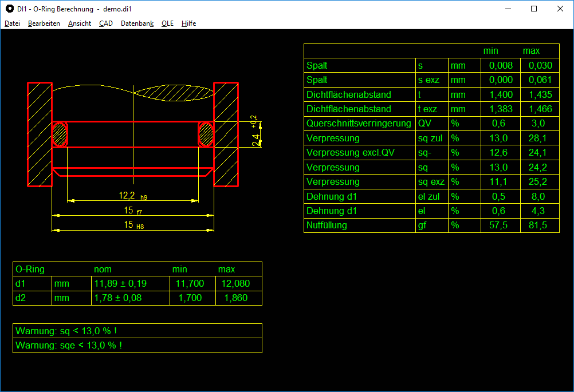Click the 12,2 h9 dimension label

pyautogui.click(x=132, y=196)
